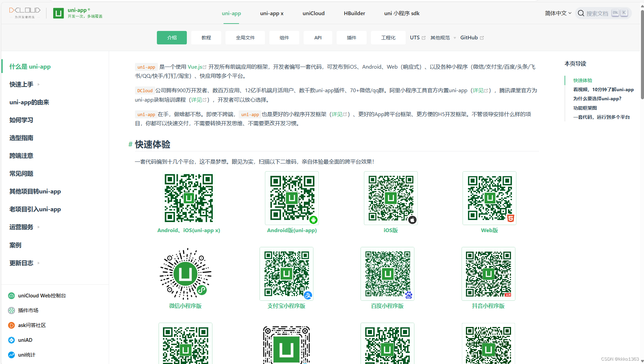Open the 简体中文 language dropdown
This screenshot has width=644, height=364.
(x=558, y=13)
